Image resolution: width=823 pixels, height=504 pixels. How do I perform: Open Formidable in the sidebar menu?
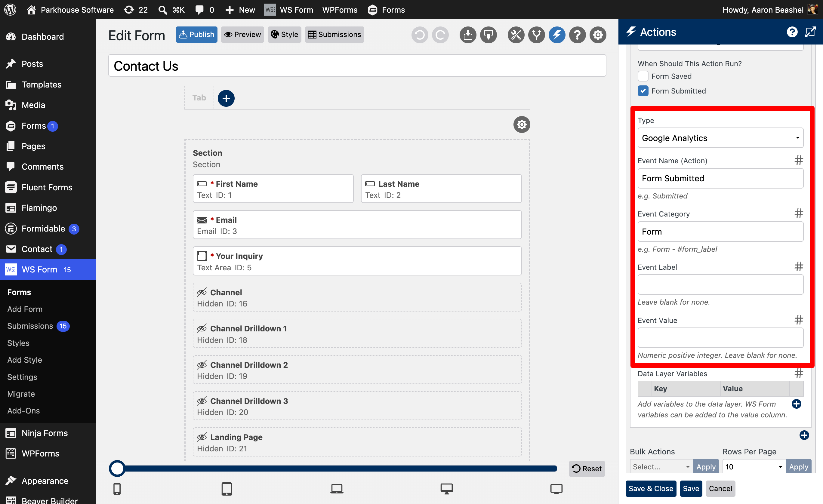[x=43, y=229]
